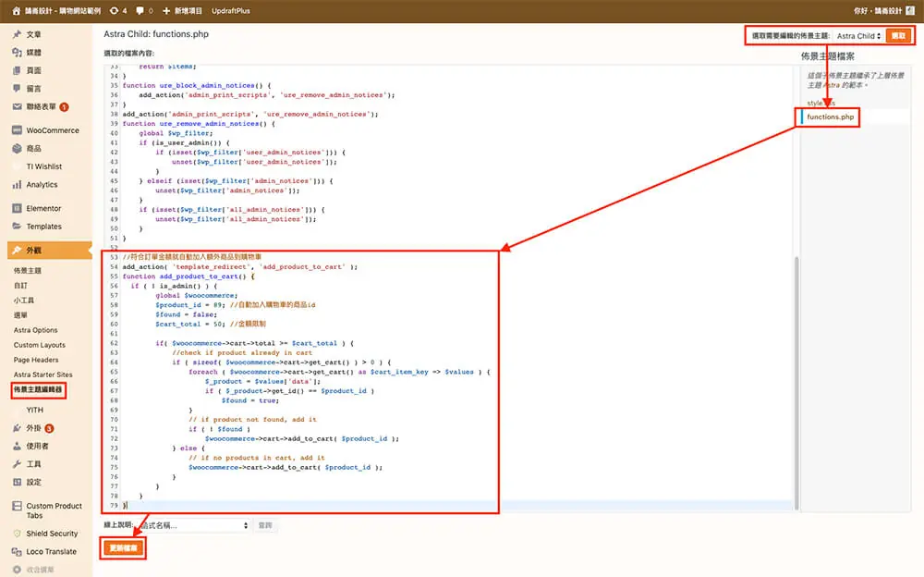
Task: Click the orange 選取 button beside the theme selector
Action: pyautogui.click(x=898, y=36)
